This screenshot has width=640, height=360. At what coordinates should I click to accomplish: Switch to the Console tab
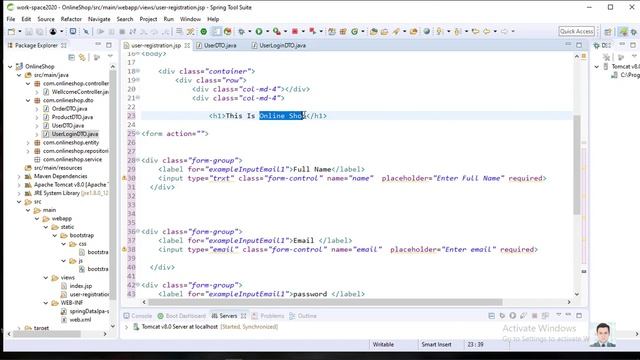(x=138, y=316)
